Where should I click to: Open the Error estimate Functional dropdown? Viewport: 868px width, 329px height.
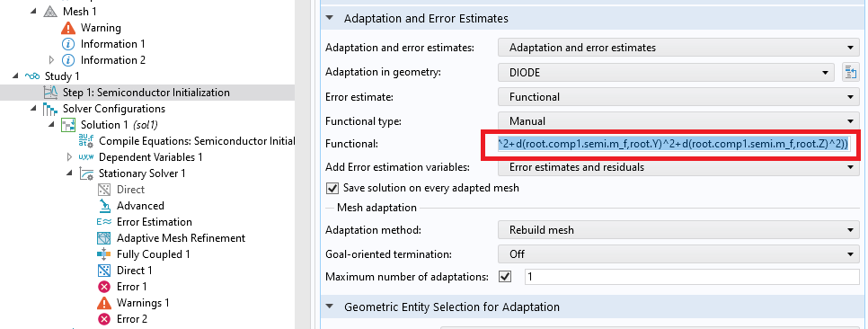(678, 97)
